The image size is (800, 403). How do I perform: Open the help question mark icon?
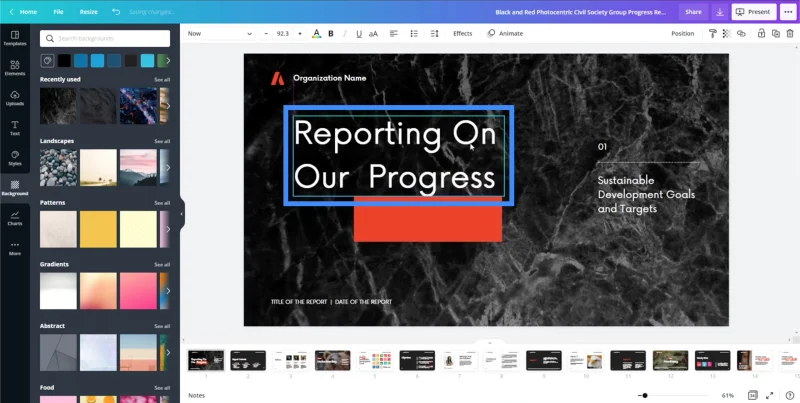(790, 395)
